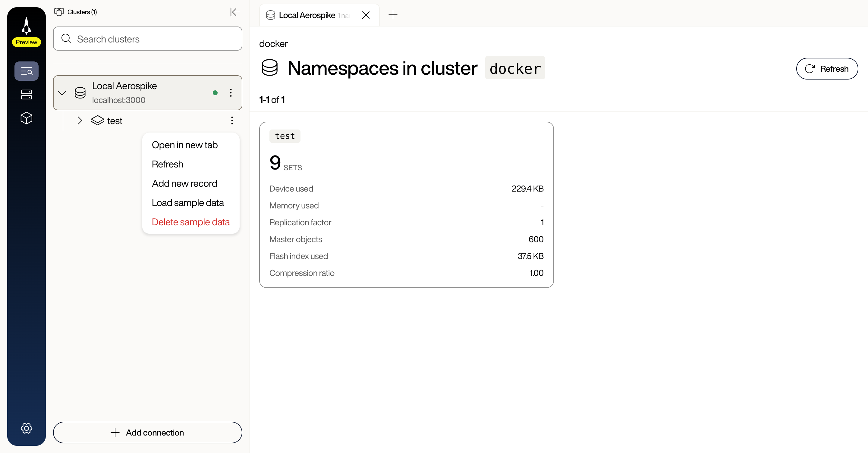Click the Search clusters input field
This screenshot has width=868, height=453.
[x=147, y=39]
